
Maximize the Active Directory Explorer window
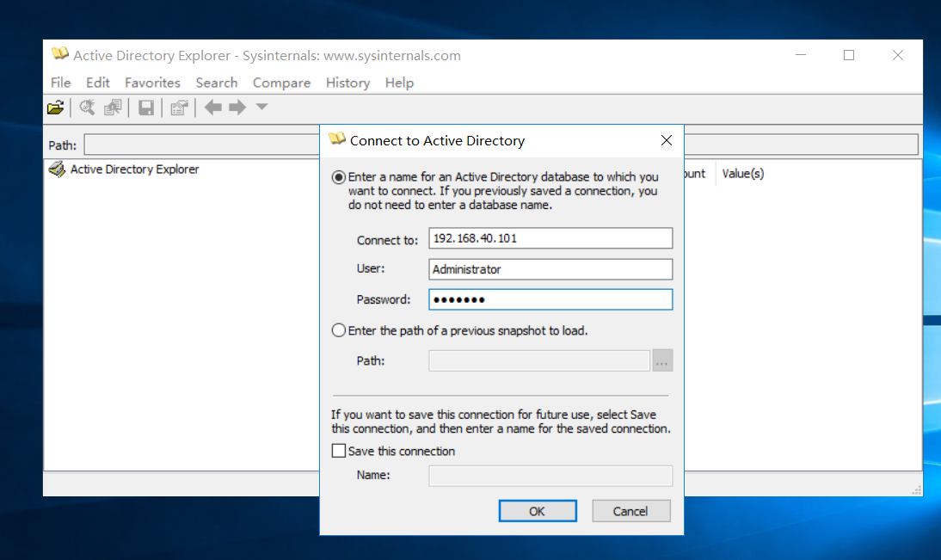point(849,55)
